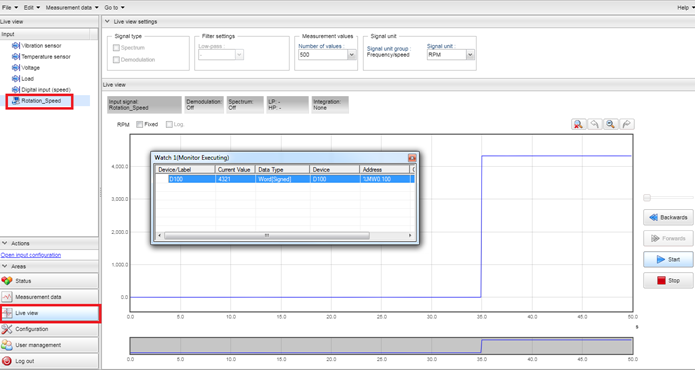Click the Log out red icon
Screen dimensions: 695x370
click(7, 361)
